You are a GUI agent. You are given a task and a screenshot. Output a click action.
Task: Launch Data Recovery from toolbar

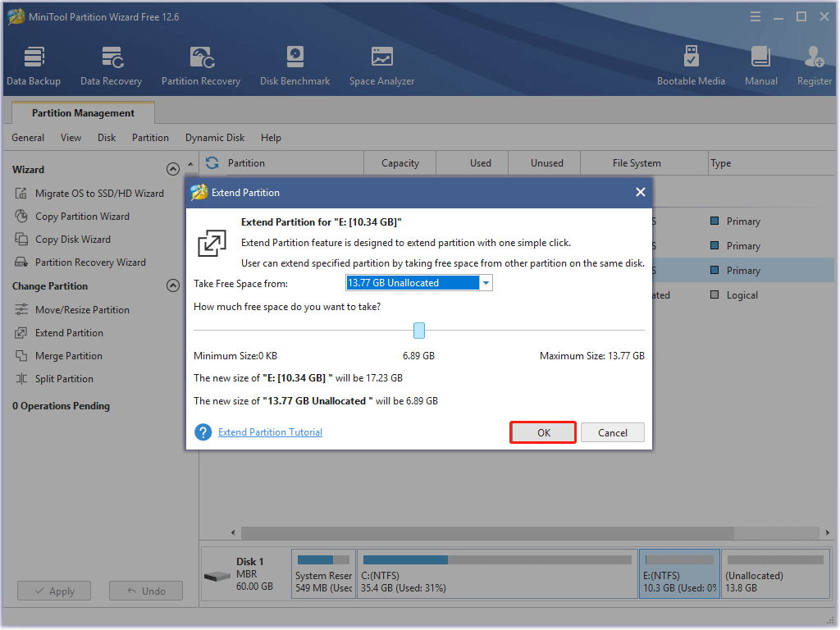tap(112, 66)
